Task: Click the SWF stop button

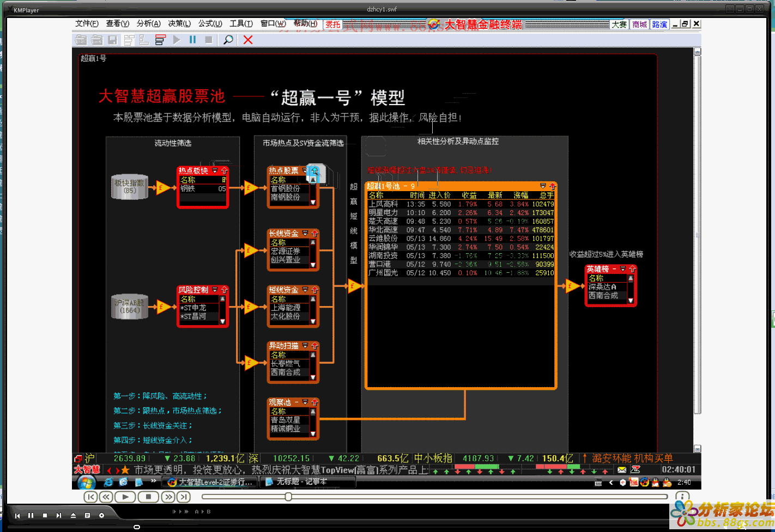Action: [x=148, y=497]
